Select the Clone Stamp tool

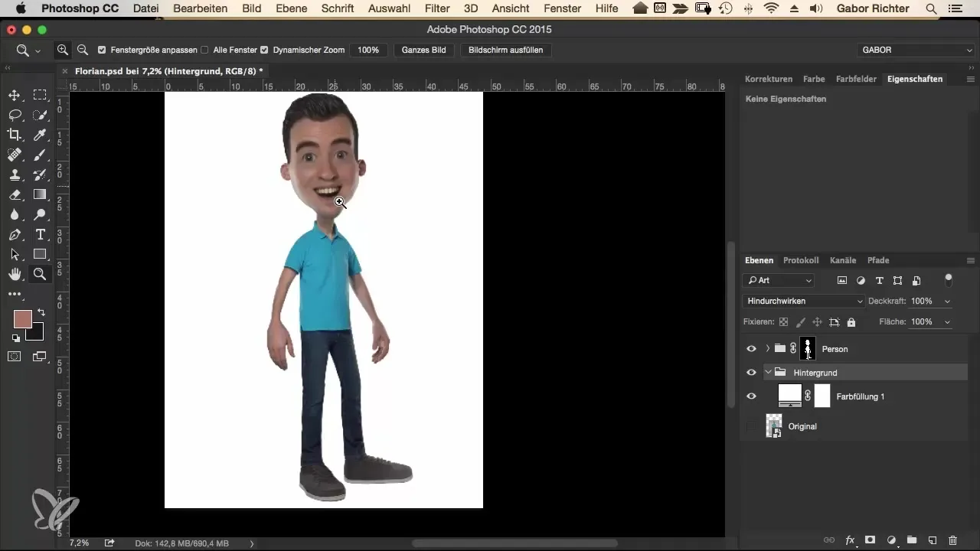(15, 174)
